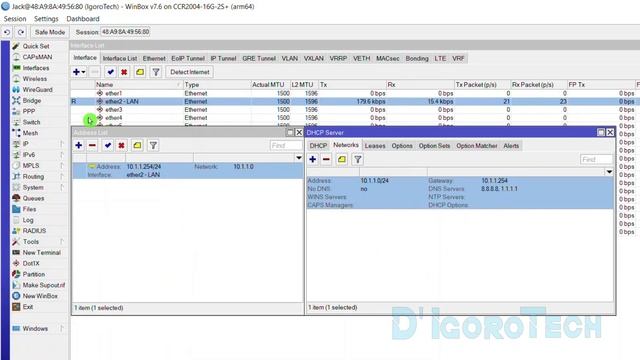Expand IPv6 submenu
The width and height of the screenshot is (640, 360).
(62, 155)
